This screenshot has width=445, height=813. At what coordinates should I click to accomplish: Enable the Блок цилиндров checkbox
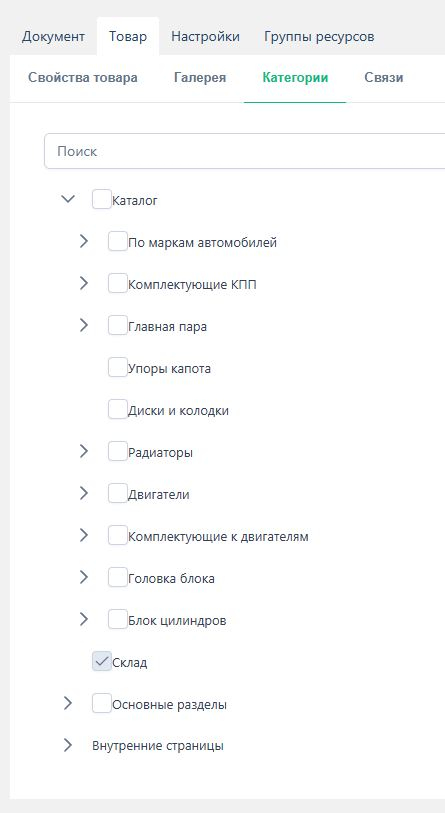coord(118,620)
